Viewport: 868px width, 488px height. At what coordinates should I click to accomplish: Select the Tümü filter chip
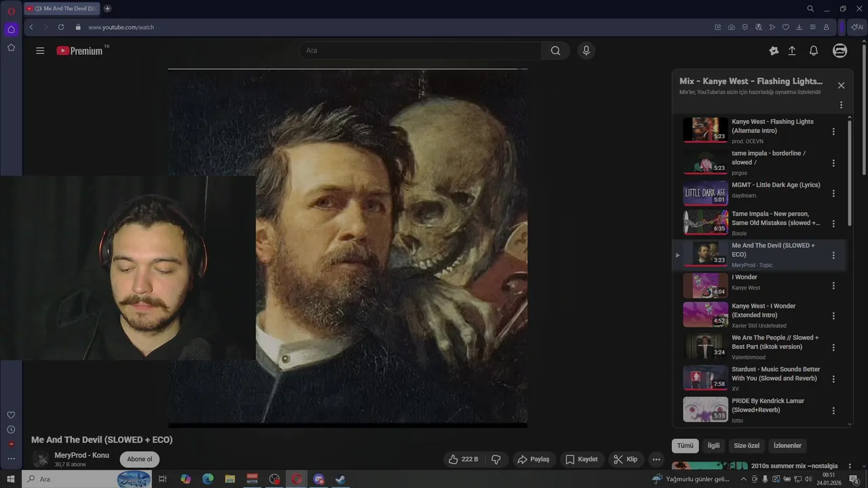[x=685, y=445]
